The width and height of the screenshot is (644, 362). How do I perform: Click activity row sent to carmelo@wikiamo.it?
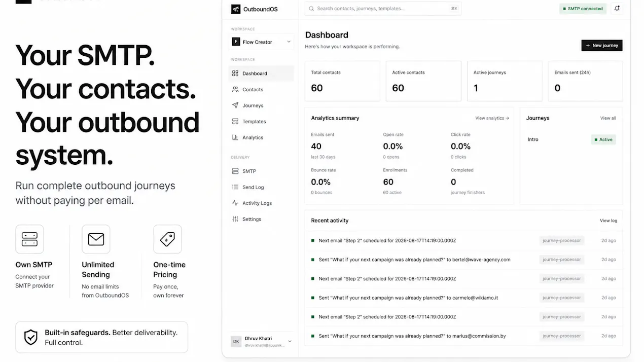click(463, 298)
